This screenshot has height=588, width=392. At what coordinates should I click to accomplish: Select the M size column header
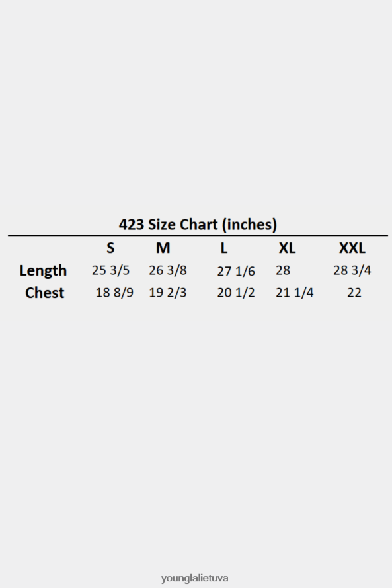(163, 248)
